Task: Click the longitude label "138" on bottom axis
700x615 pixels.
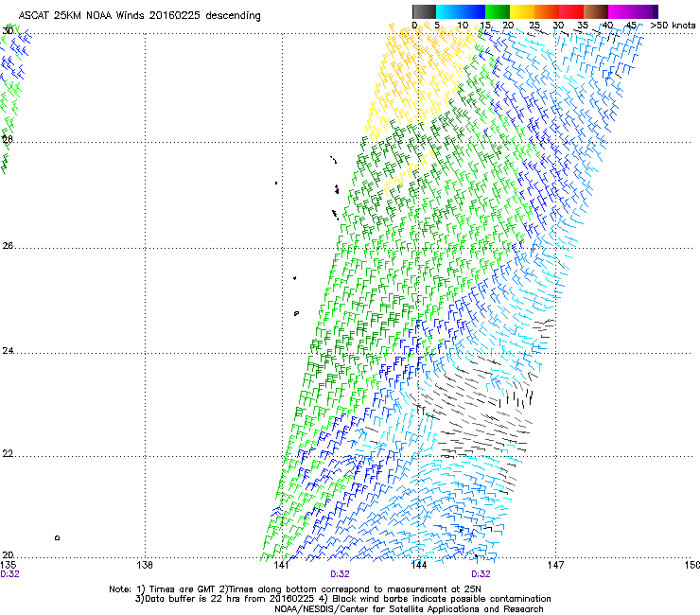Action: click(145, 565)
